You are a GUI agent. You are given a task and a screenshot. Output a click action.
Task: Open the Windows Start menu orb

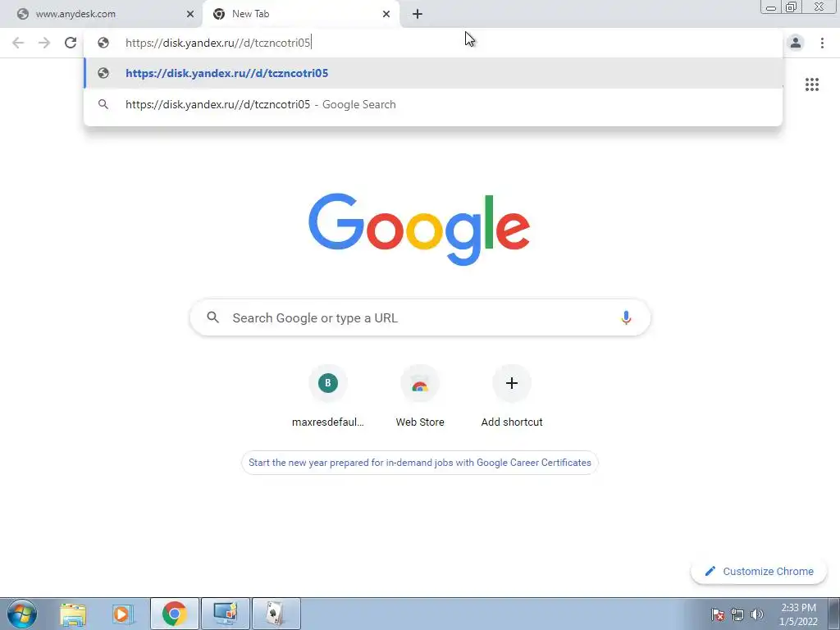click(x=22, y=614)
